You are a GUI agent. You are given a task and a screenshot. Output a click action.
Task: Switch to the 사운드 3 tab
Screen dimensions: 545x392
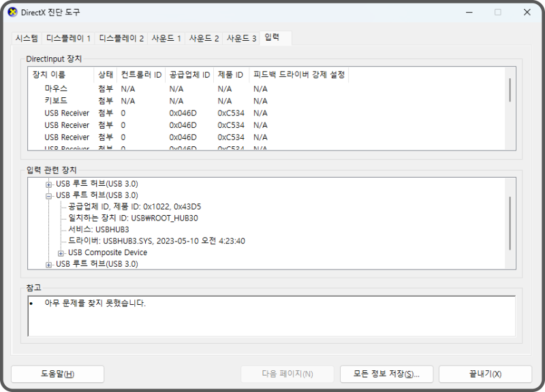(241, 38)
